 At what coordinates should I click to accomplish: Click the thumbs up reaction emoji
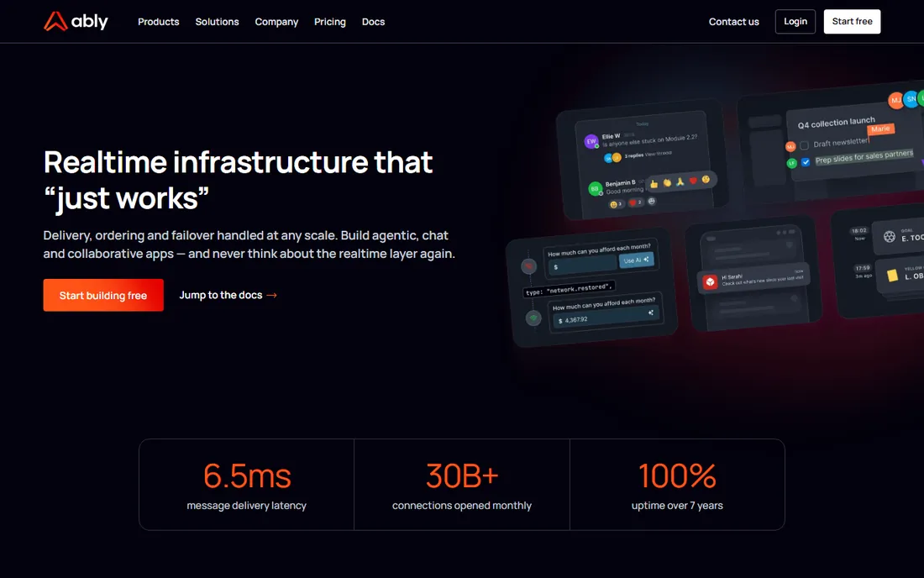[654, 184]
